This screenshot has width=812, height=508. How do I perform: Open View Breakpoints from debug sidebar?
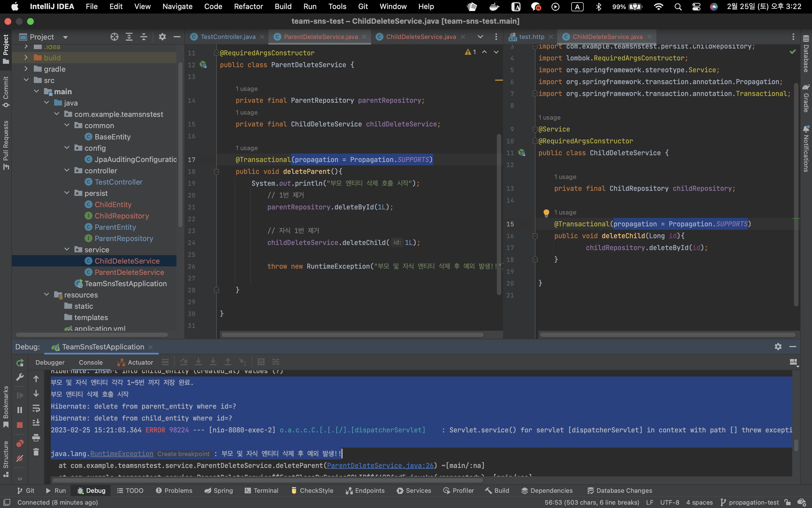[x=20, y=443]
